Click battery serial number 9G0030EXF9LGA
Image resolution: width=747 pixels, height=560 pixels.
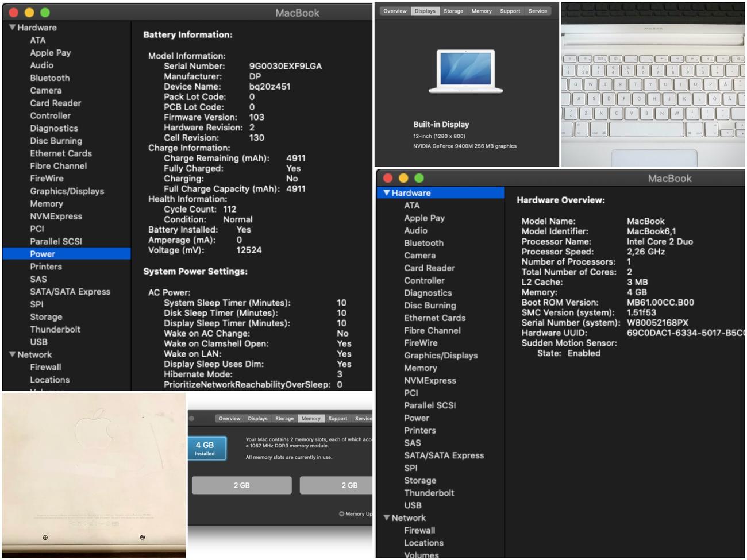coord(286,66)
